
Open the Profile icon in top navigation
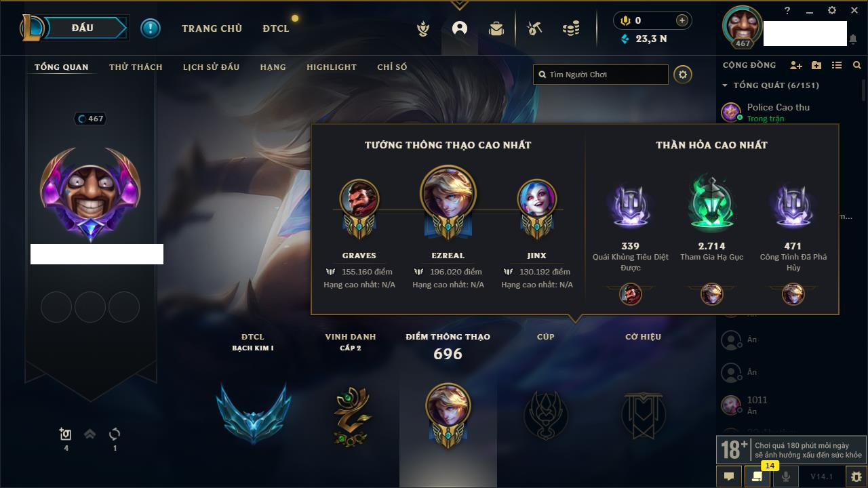(x=460, y=28)
